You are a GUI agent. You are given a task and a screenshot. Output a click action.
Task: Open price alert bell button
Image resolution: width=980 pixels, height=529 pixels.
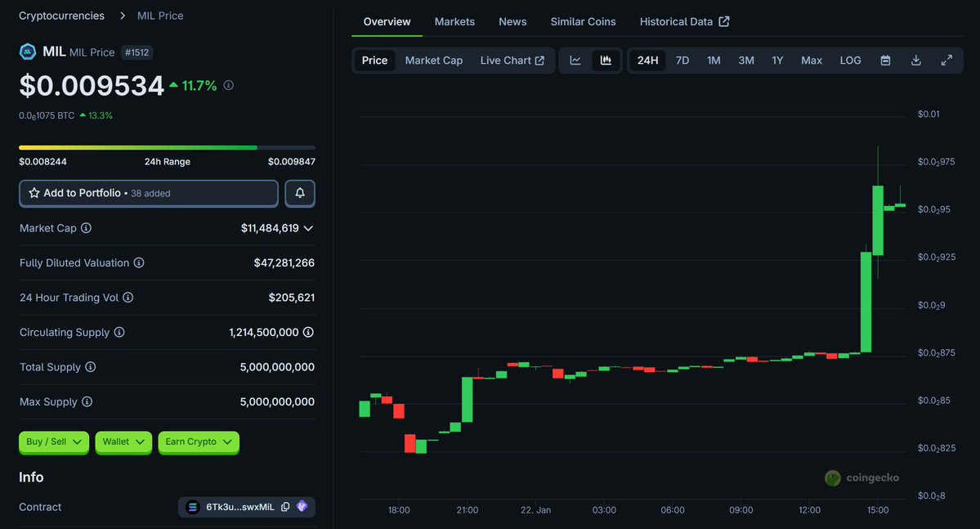[300, 193]
